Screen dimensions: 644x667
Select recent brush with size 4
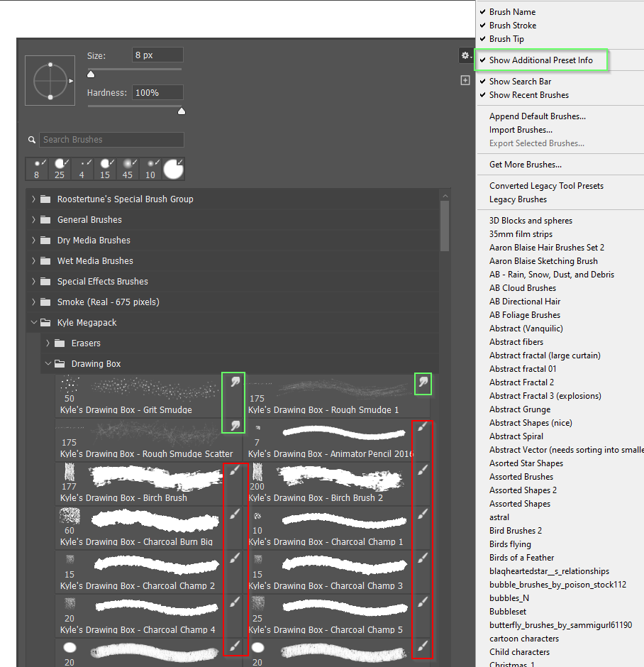[82, 169]
